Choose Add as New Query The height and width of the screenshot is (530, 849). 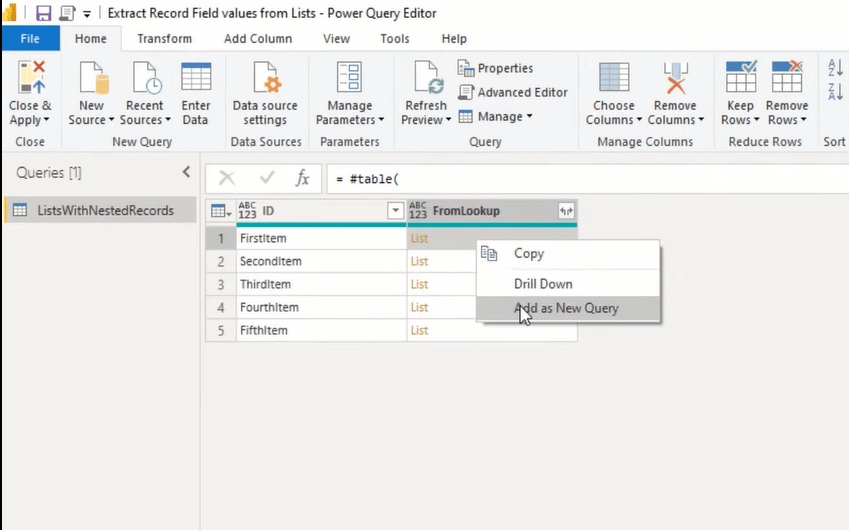click(x=569, y=308)
